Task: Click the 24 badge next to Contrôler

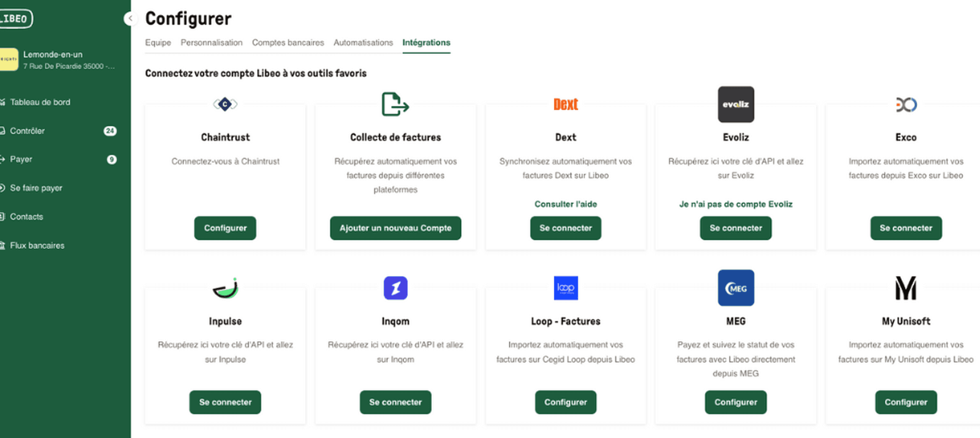Action: pos(110,131)
